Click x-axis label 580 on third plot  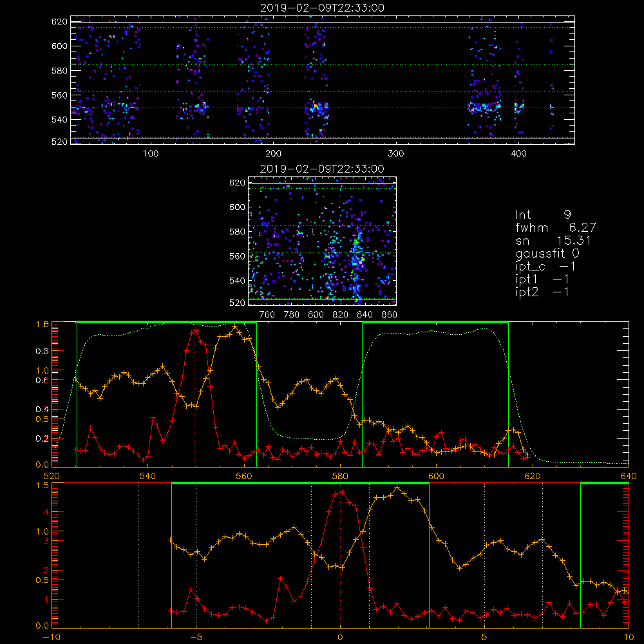[340, 477]
